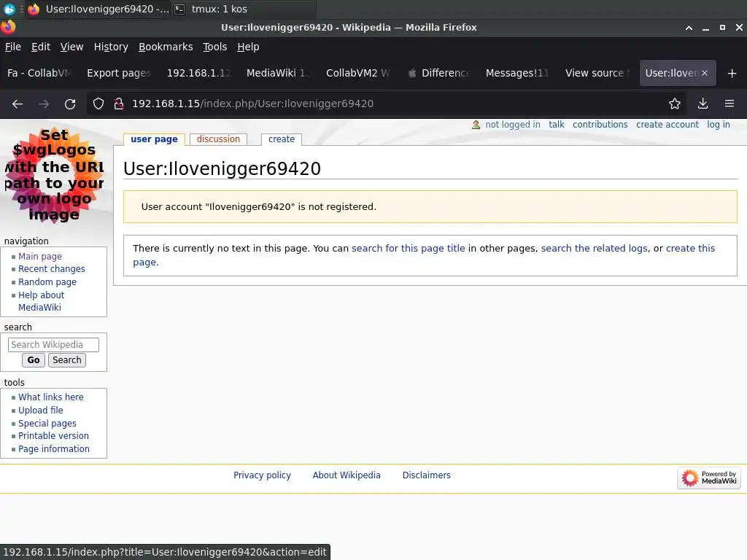Bookmark this page with the star icon
This screenshot has height=560, width=747.
click(675, 104)
